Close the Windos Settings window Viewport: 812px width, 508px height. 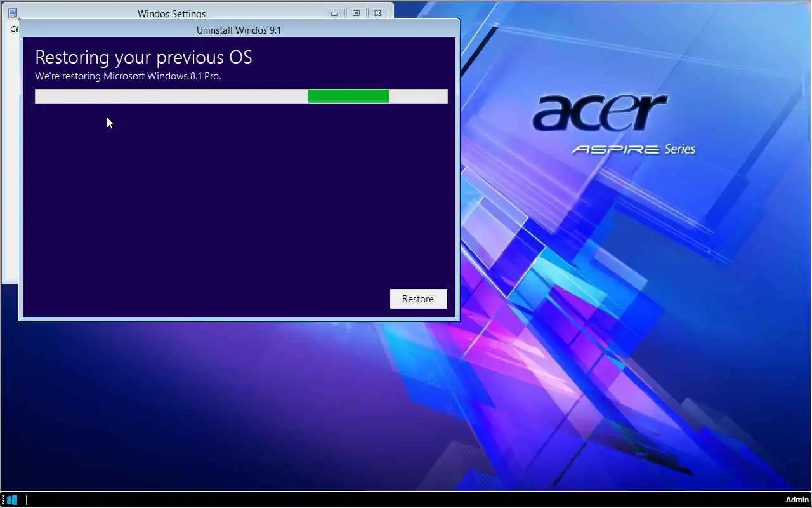coord(377,13)
